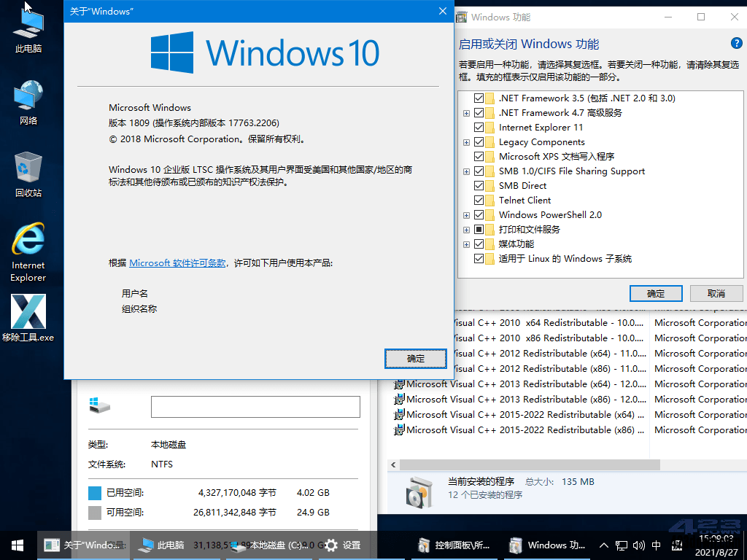Click the blue used-space capacity bar
747x560 pixels.
(x=96, y=492)
